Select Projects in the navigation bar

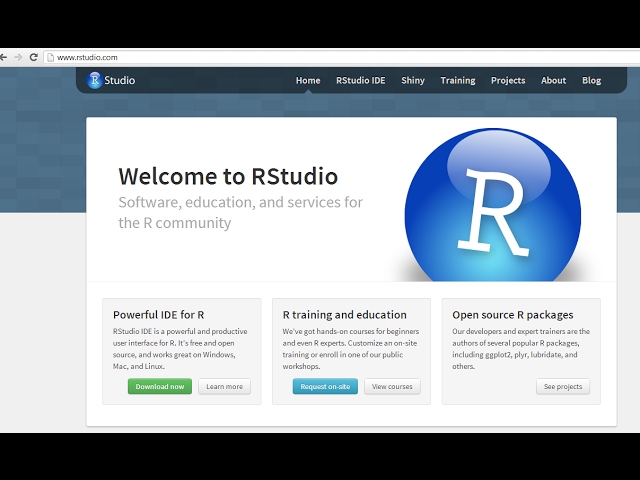point(508,80)
